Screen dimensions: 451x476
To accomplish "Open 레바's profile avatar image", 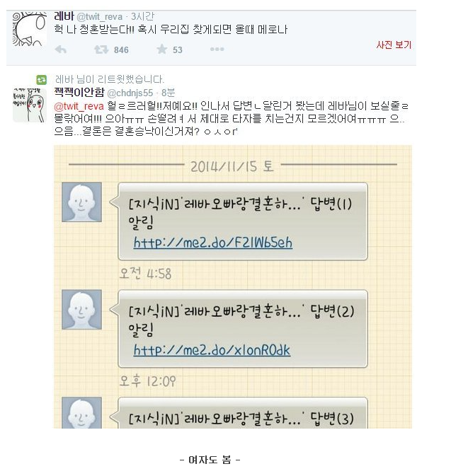I will coord(30,29).
